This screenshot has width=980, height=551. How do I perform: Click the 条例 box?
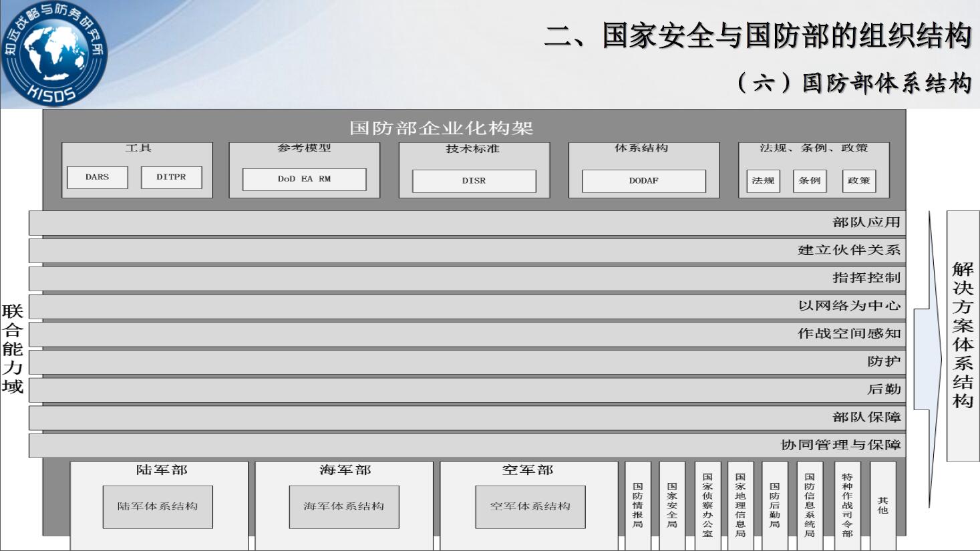point(810,181)
